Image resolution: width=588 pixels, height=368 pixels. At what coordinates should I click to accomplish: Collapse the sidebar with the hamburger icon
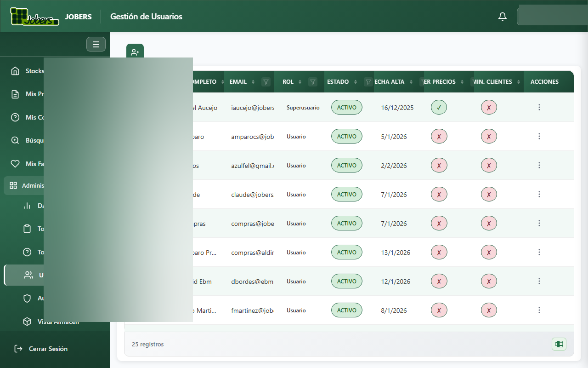click(96, 44)
